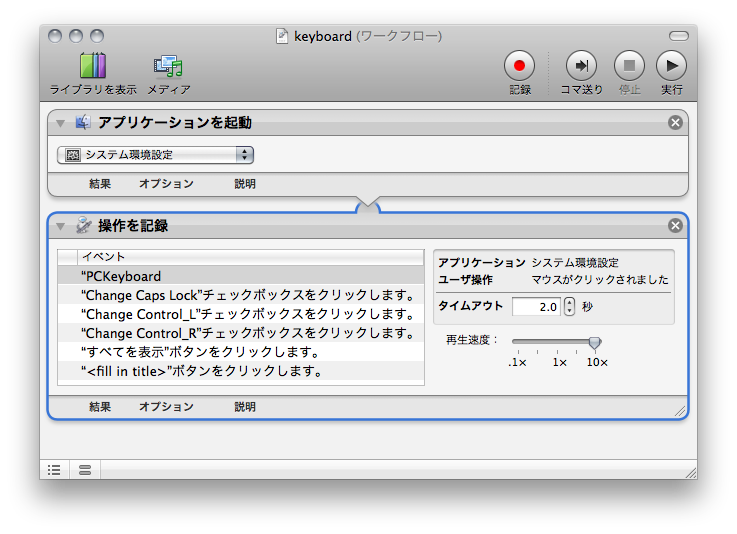737x534 pixels.
Task: Run the workflow with 実行 button
Action: (x=671, y=65)
